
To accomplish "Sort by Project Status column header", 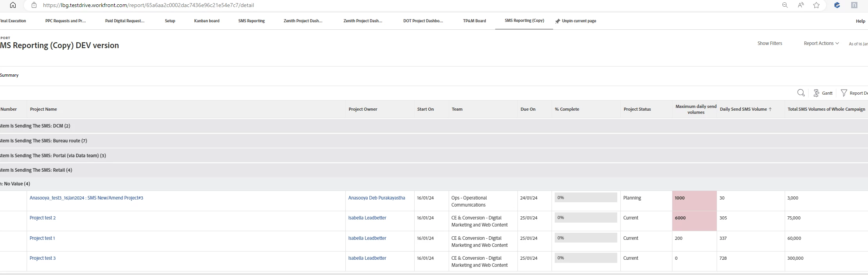I will coord(637,109).
